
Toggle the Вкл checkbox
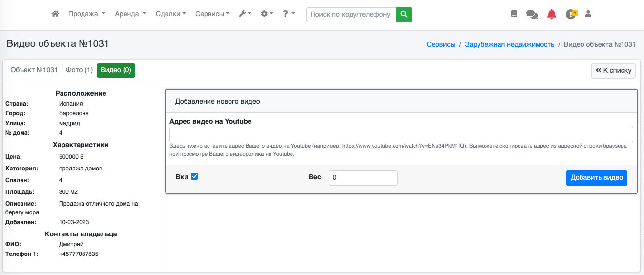click(x=194, y=176)
